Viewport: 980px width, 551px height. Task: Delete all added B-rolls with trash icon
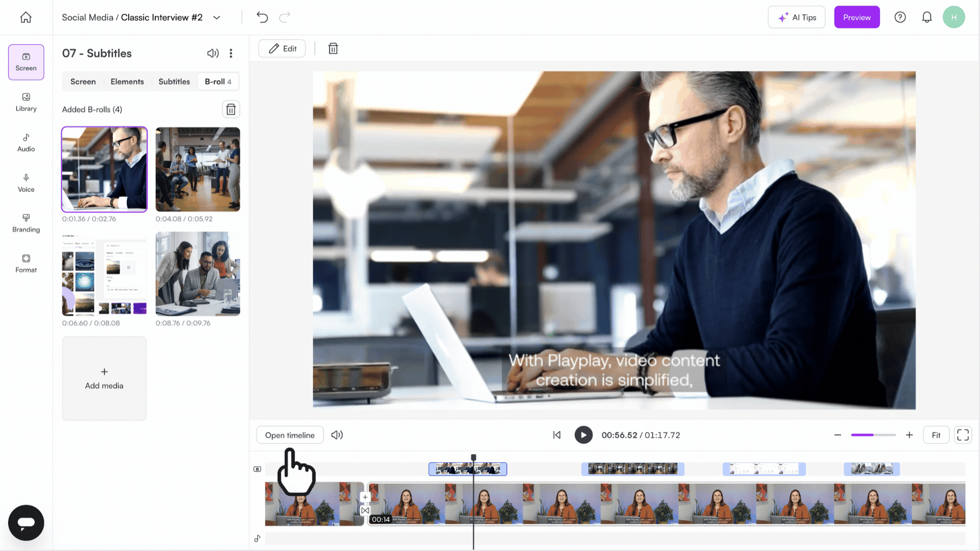click(x=231, y=109)
